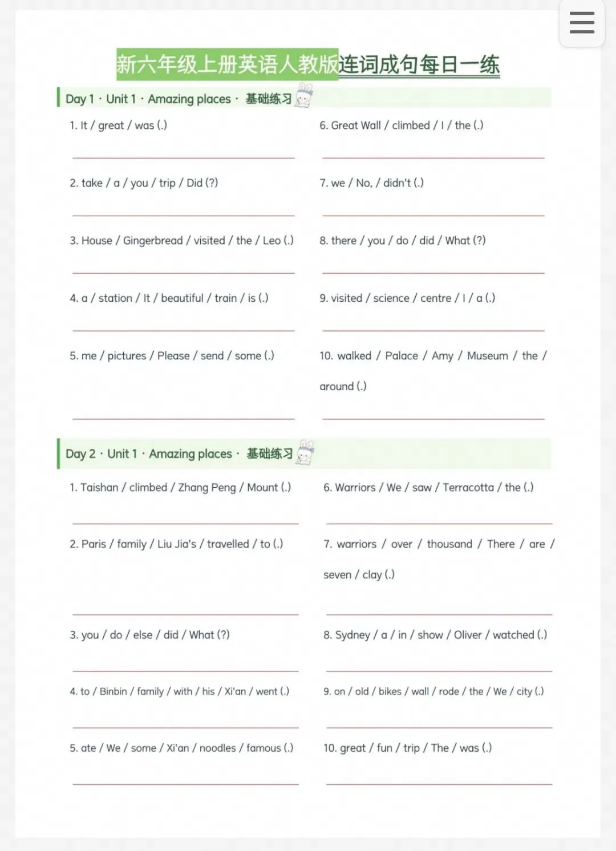This screenshot has height=851, width=616.
Task: Click answer line under 'great / fun / trip' question
Action: [x=439, y=784]
